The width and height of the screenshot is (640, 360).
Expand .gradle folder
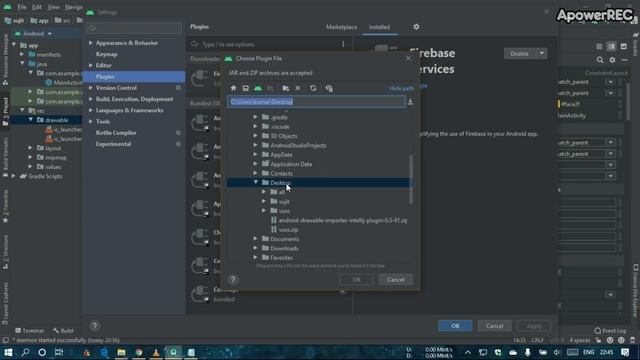[256, 117]
